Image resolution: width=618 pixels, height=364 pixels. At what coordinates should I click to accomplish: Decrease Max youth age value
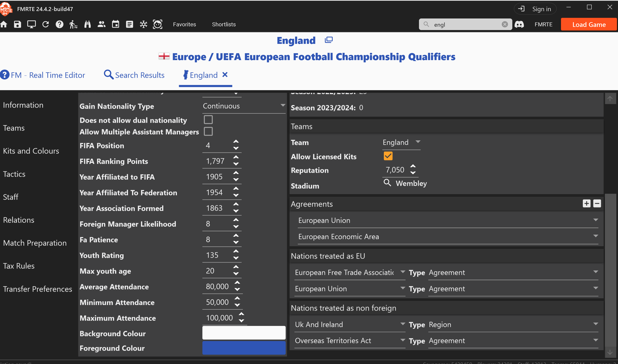236,274
